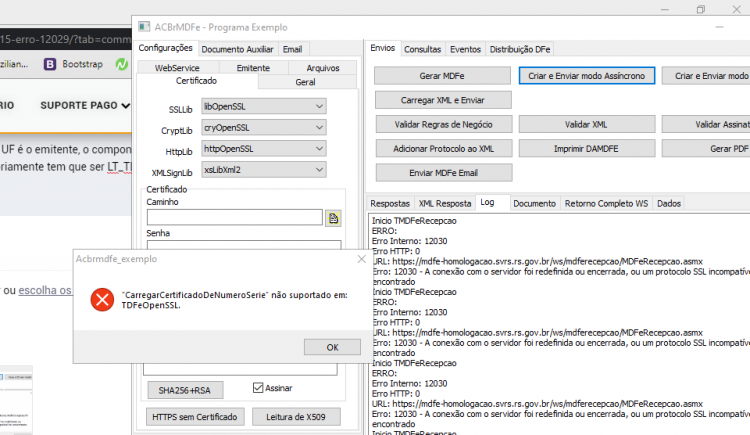Click green bookmark icon next to Bootstrap
The height and width of the screenshot is (435, 750).
[121, 64]
